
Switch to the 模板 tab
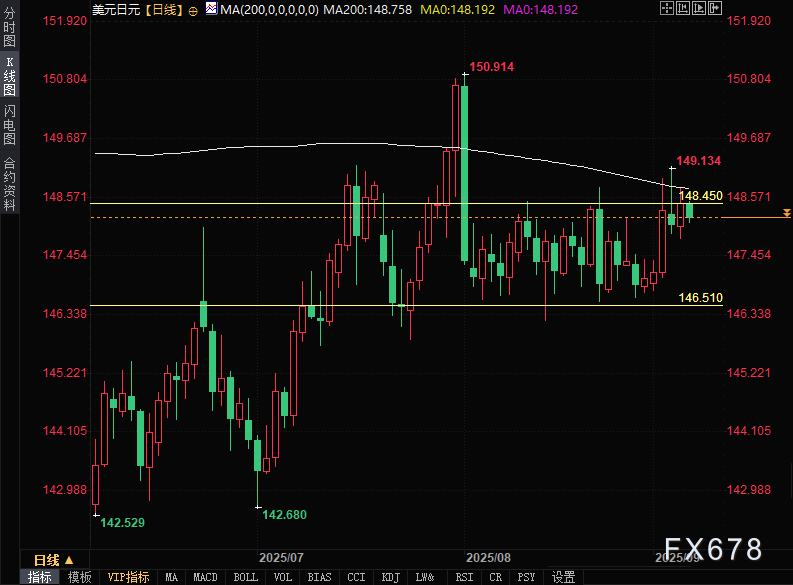80,577
